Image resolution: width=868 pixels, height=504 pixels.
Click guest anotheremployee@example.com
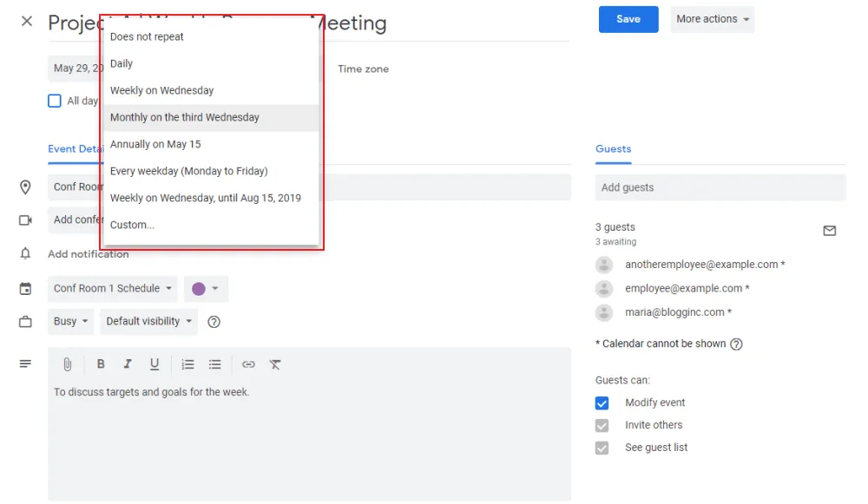click(705, 265)
